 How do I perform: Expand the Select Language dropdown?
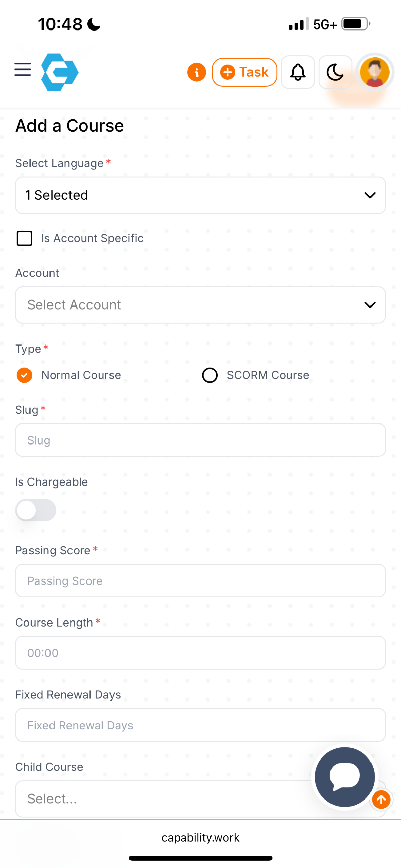click(x=200, y=195)
